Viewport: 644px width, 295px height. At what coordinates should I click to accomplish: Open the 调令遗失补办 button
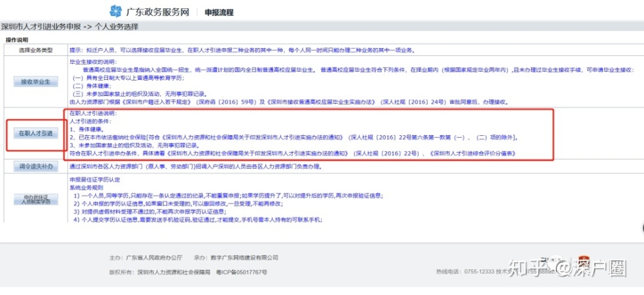click(35, 166)
